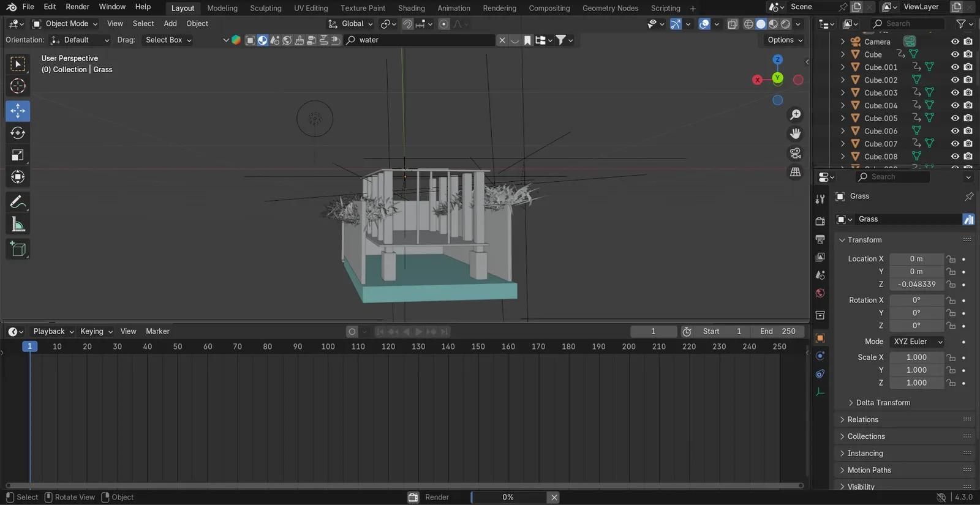980x505 pixels.
Task: Switch to the Modeling workspace tab
Action: point(222,8)
